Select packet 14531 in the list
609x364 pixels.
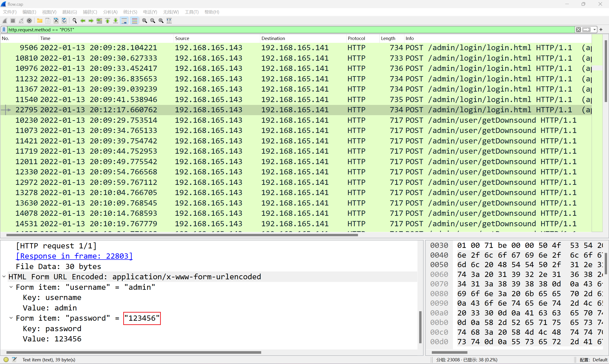tap(296, 224)
